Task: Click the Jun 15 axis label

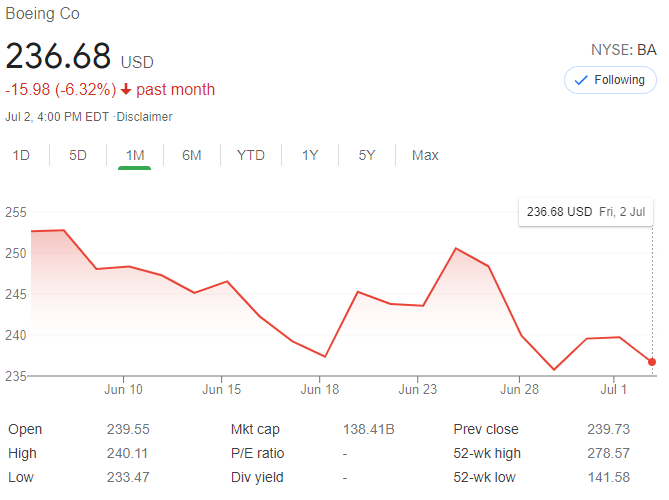Action: (221, 390)
